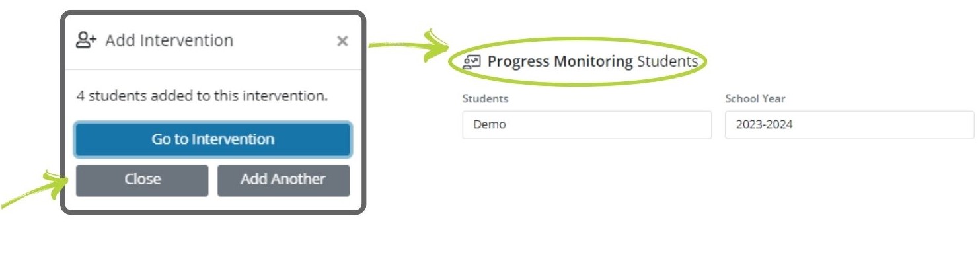The image size is (980, 269).
Task: Click the gray Close button
Action: (142, 180)
